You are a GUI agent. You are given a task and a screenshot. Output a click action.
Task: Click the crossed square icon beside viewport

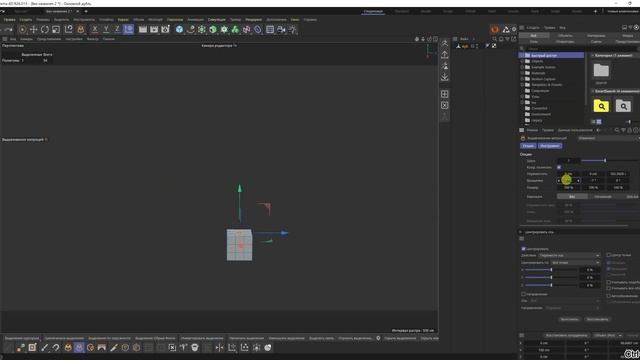click(444, 105)
